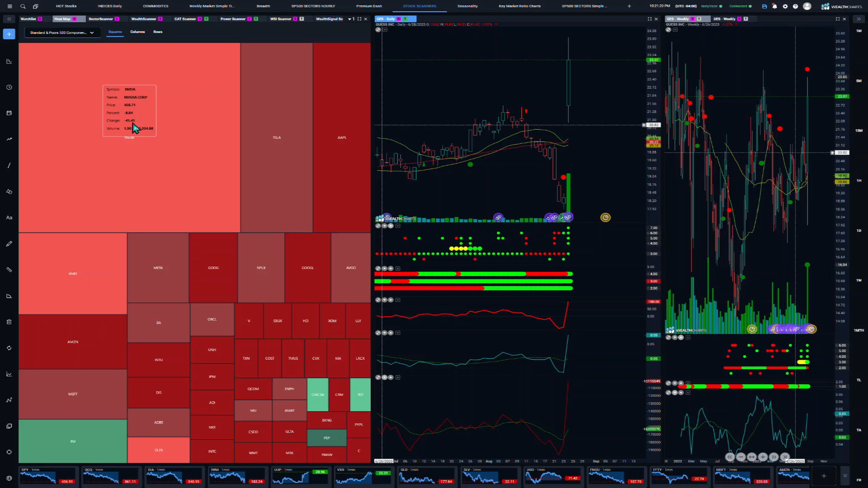Click the blue save layout icon
The image size is (868, 488).
(764, 6)
